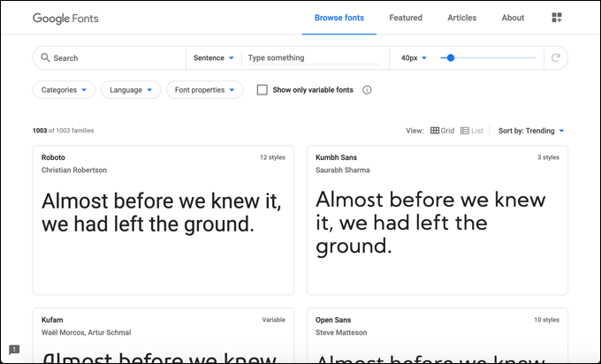Viewport: 601px width, 364px height.
Task: Click the font size slider handle
Action: (x=451, y=58)
